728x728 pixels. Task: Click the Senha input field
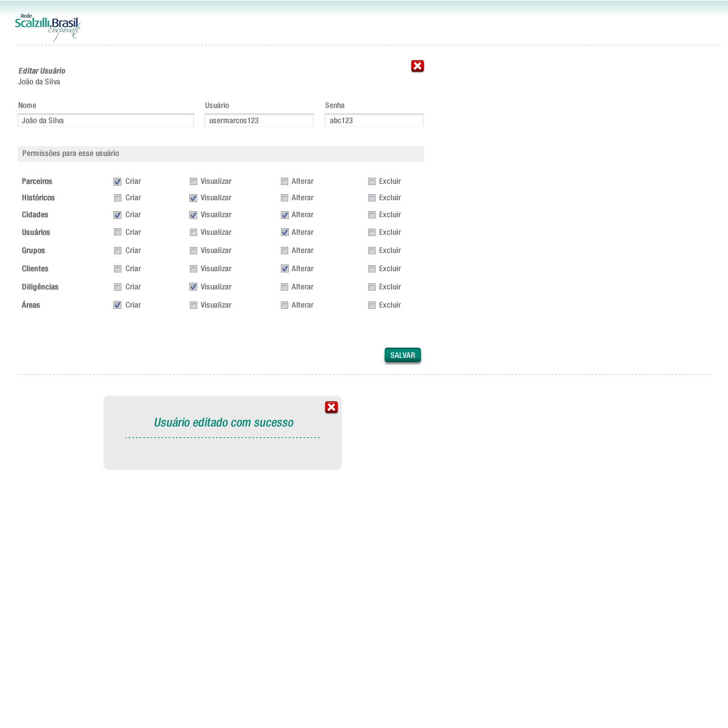point(374,121)
